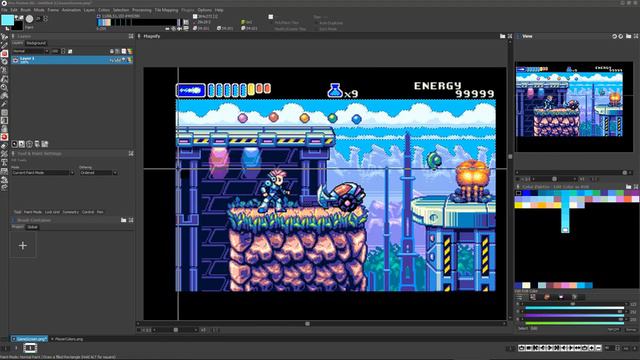
Task: Select the animation frame thumbnail in timeline
Action: 30,348
